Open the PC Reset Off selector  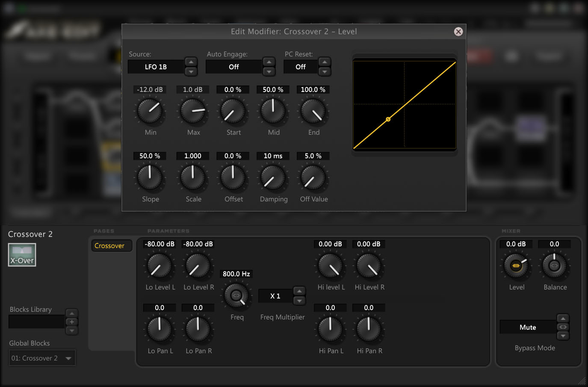[301, 67]
